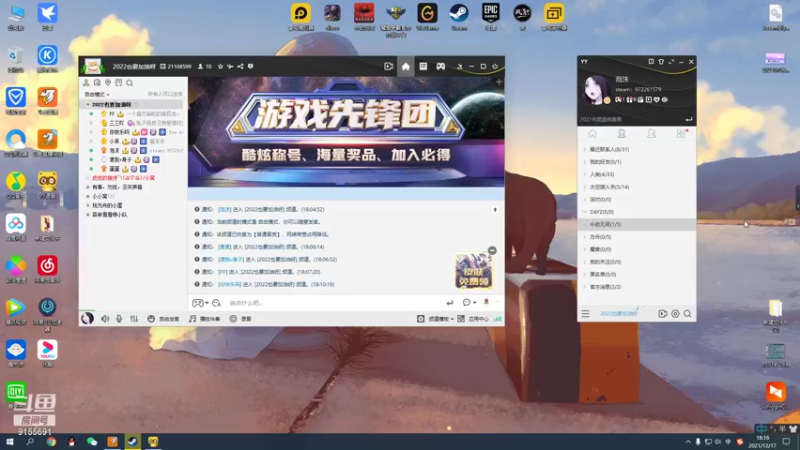Image resolution: width=800 pixels, height=450 pixels.
Task: Open the 自由模式 mode dropdown
Action: 97,94
